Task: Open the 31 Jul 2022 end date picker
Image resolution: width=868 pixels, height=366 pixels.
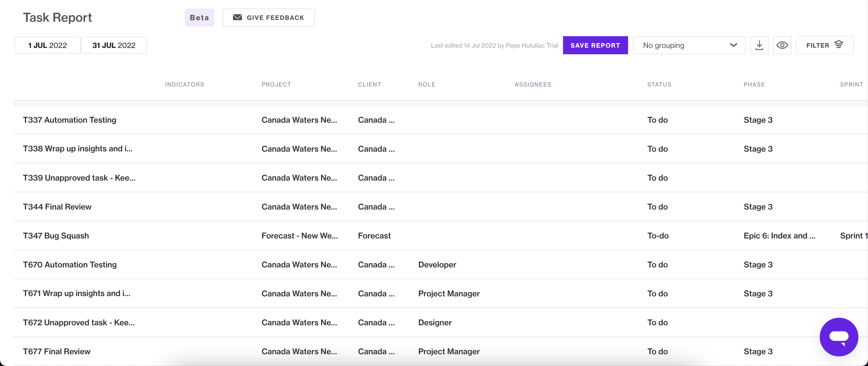Action: 114,45
